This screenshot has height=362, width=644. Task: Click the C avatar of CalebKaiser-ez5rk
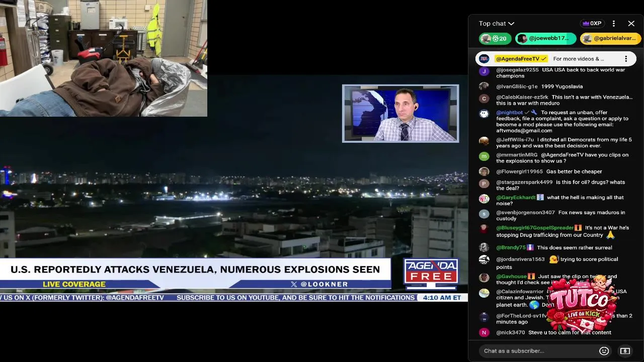(x=484, y=99)
